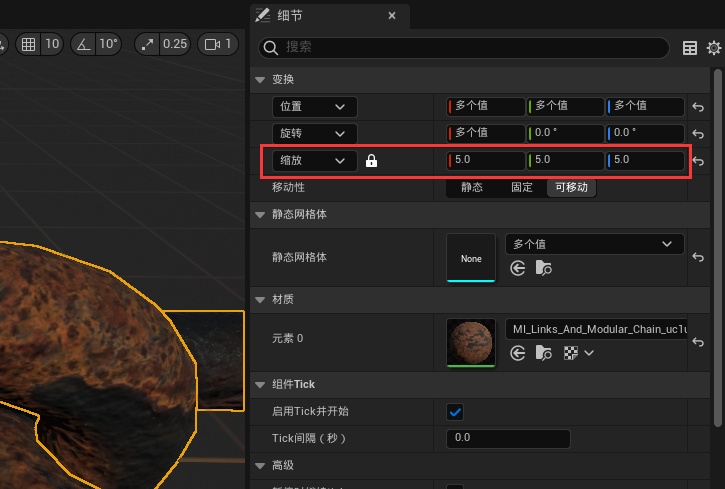Image resolution: width=725 pixels, height=489 pixels.
Task: Click rotation Y 0.0° field
Action: [565, 133]
